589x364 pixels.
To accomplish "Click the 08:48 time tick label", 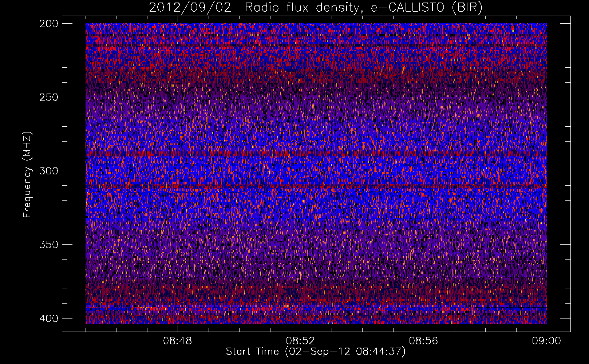I will [178, 341].
